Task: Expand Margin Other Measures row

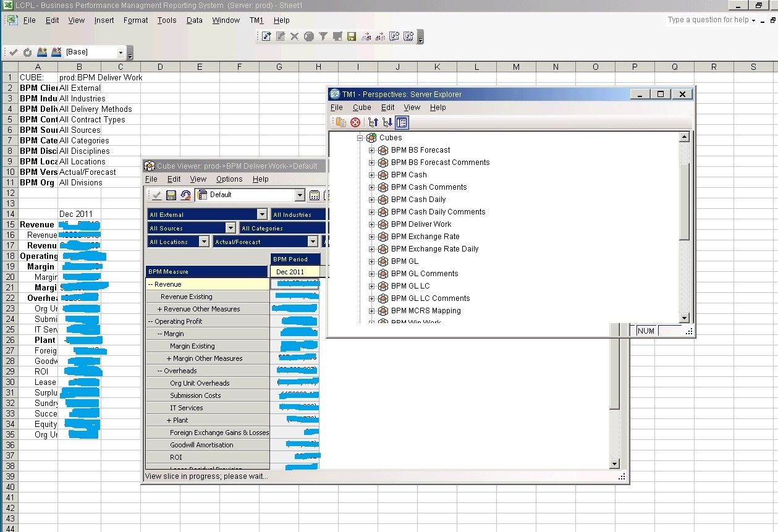Action: click(169, 358)
